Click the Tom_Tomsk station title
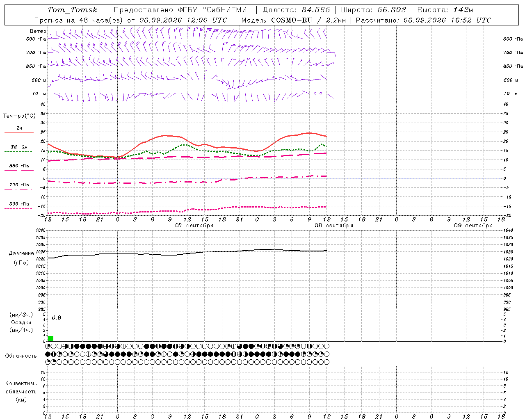525x420 pixels. [x=73, y=10]
